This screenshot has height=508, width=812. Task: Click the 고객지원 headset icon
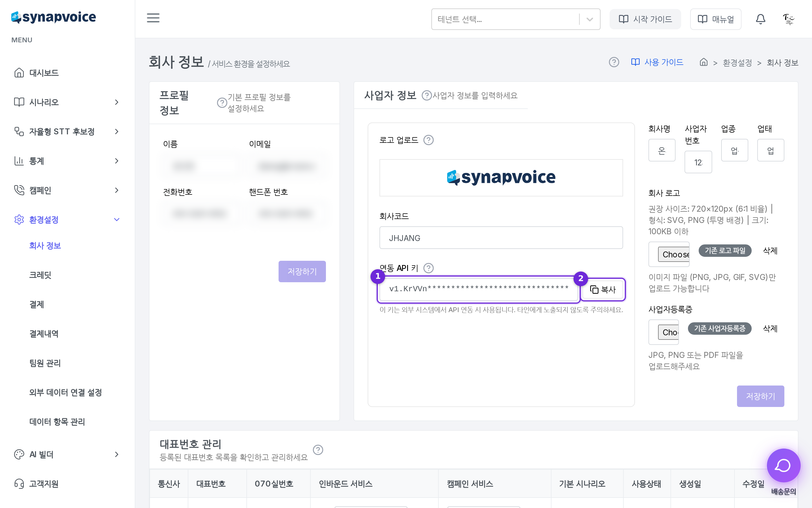click(x=19, y=484)
